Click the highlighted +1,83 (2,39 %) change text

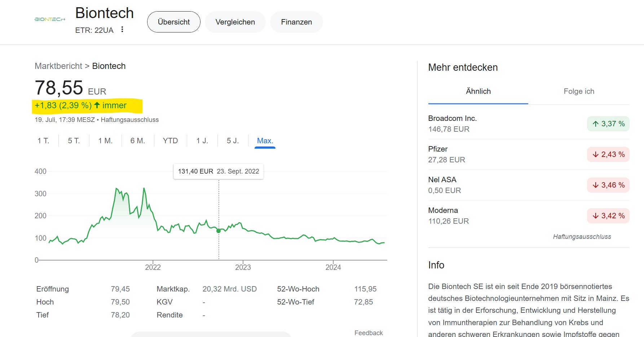pyautogui.click(x=81, y=105)
